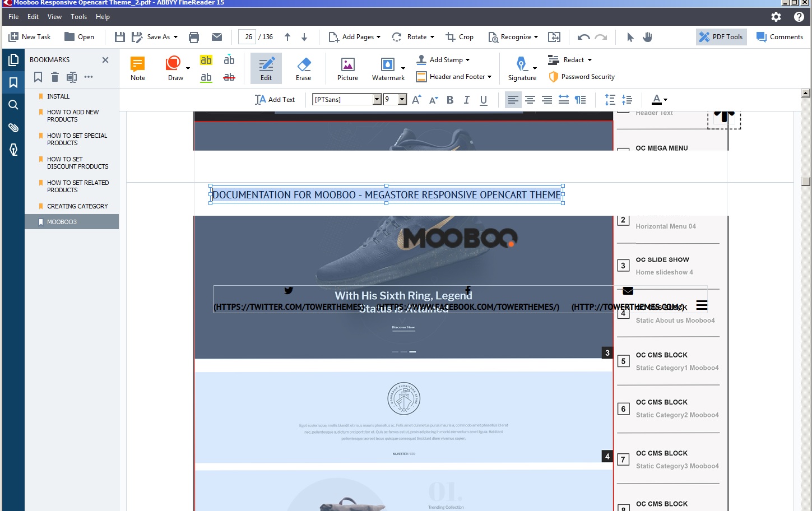Open application settings gear
Viewport: 812px width, 511px height.
click(776, 17)
